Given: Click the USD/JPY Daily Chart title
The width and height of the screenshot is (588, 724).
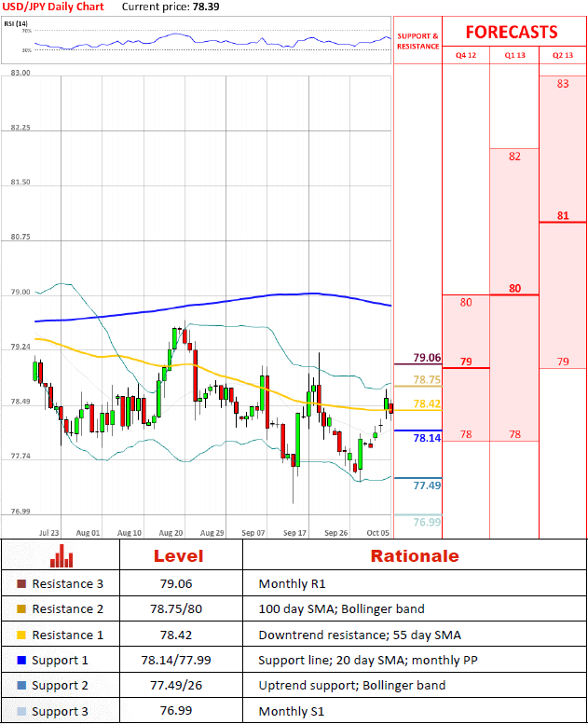Looking at the screenshot, I should [x=53, y=7].
